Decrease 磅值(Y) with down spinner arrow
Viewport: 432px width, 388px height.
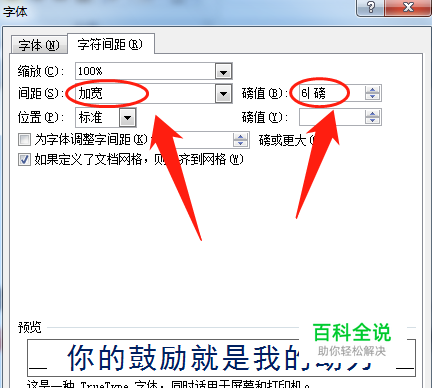[x=372, y=121]
